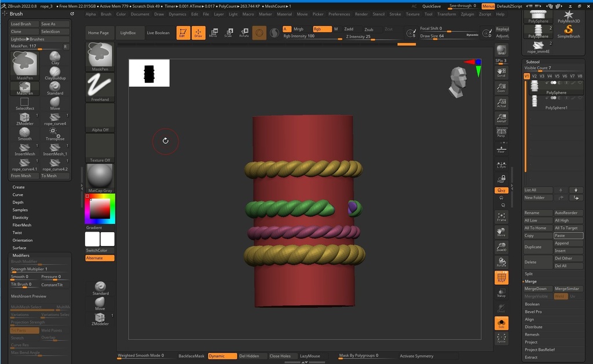Click the camera head orientation gizmo
This screenshot has width=593, height=364.
(457, 82)
